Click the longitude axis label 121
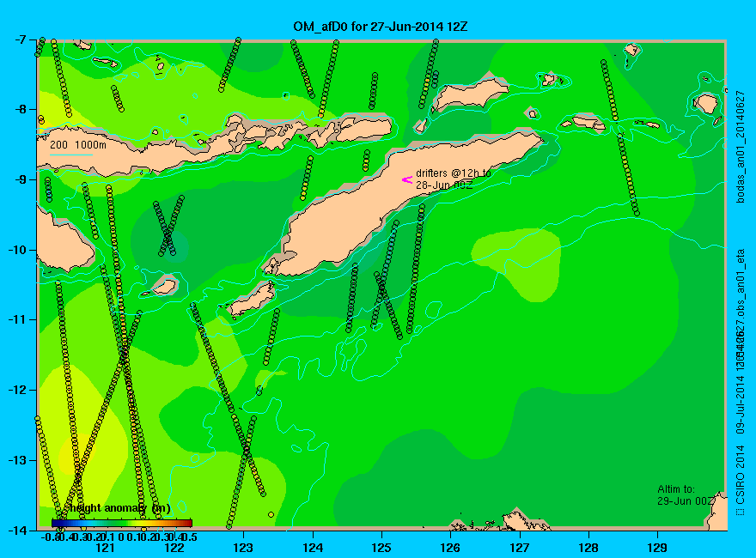The image size is (756, 558). pyautogui.click(x=105, y=548)
